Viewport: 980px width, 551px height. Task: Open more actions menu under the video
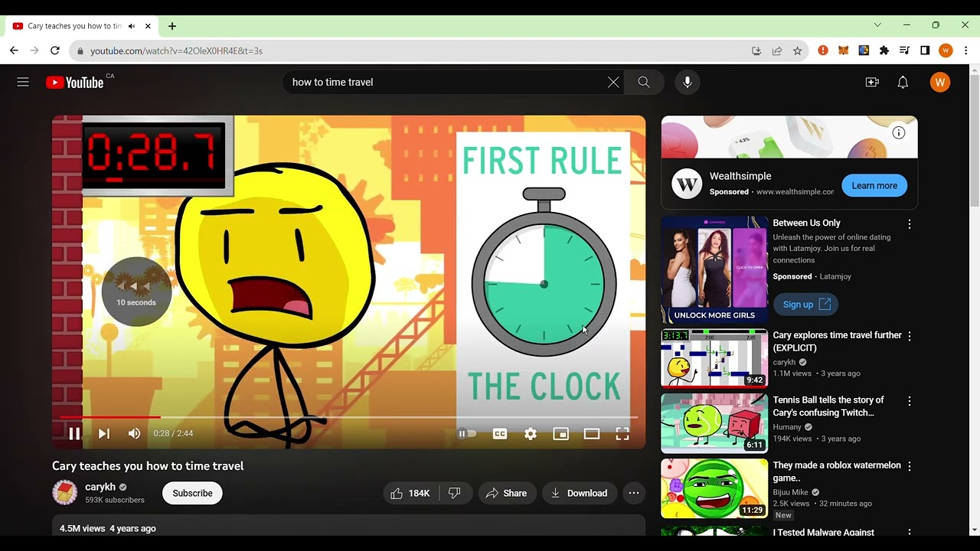634,494
